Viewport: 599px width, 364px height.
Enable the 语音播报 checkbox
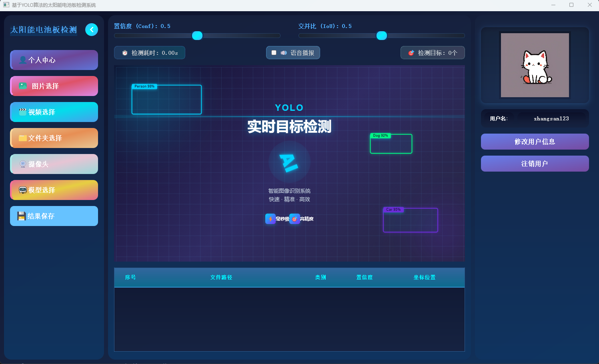tap(274, 52)
